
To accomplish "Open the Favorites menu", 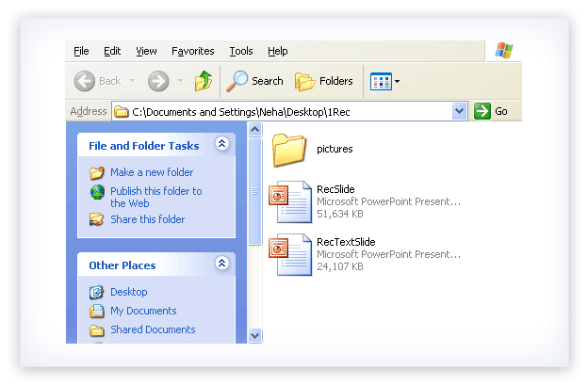I will (192, 51).
